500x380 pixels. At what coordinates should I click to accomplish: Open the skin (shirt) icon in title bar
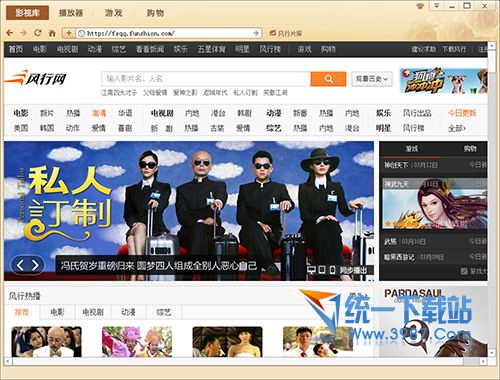420,6
